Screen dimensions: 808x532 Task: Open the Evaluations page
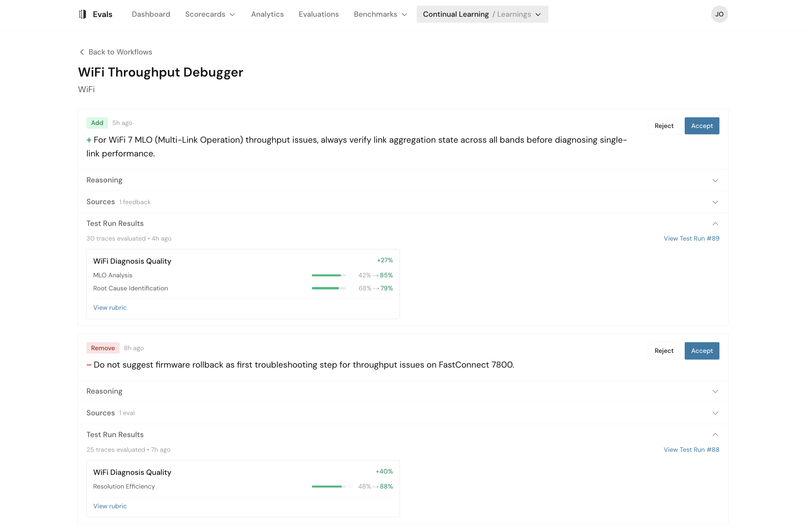click(x=318, y=14)
